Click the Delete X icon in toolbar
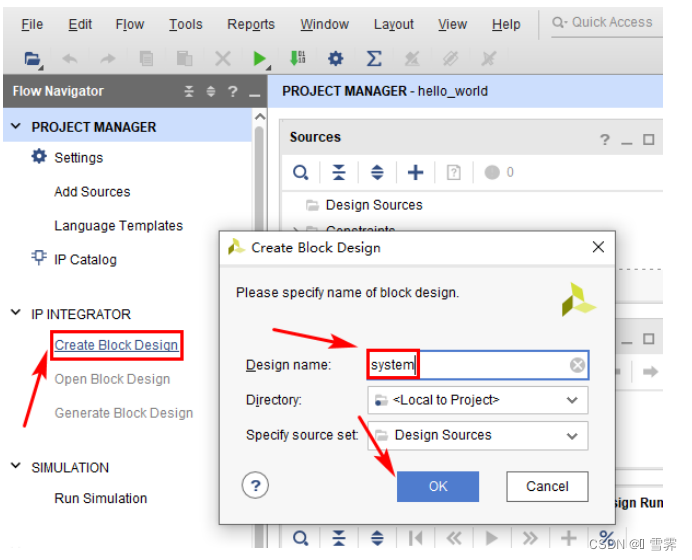The height and width of the screenshot is (560, 692). 222,58
